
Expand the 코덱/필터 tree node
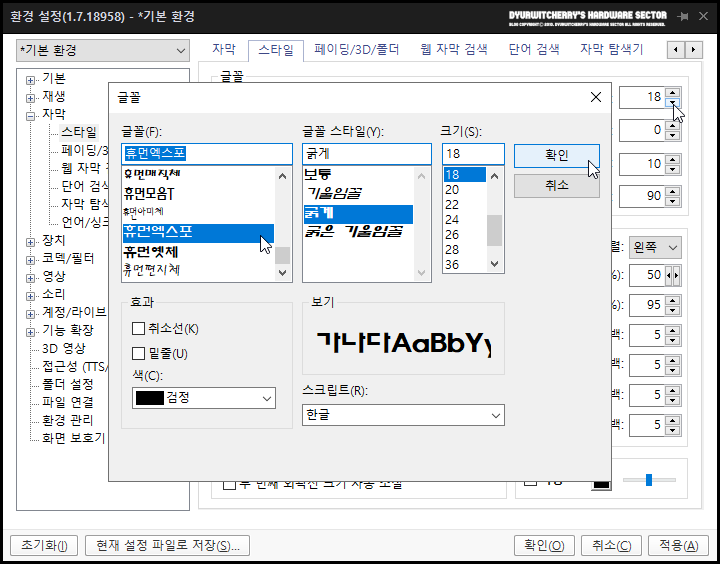coord(30,260)
